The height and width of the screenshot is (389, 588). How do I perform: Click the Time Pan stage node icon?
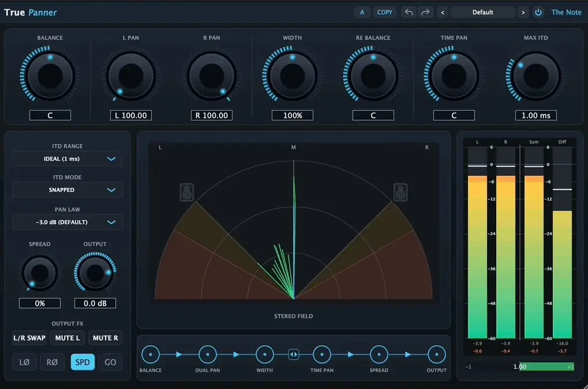322,354
